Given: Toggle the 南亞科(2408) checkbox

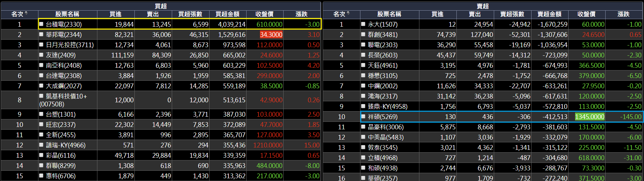Looking at the screenshot, I should click(x=41, y=65).
